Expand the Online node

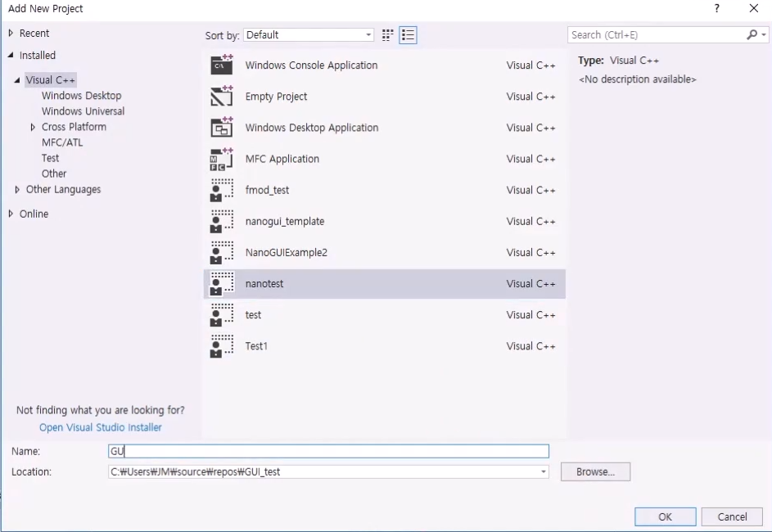(11, 214)
